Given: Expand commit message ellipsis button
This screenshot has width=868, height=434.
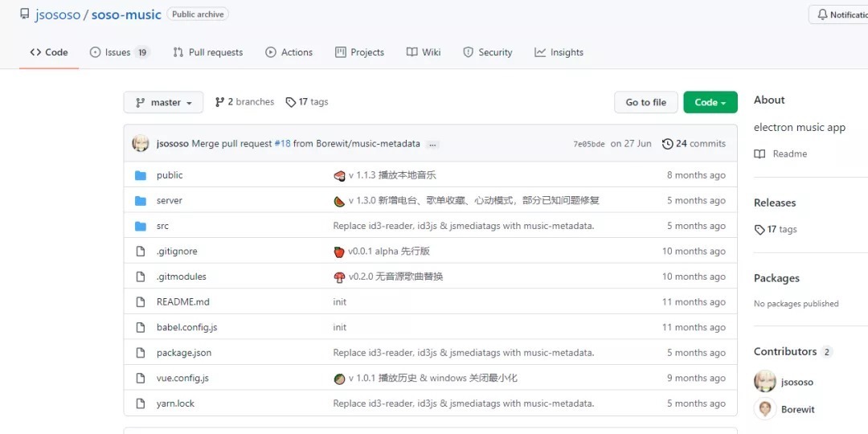Looking at the screenshot, I should 433,145.
